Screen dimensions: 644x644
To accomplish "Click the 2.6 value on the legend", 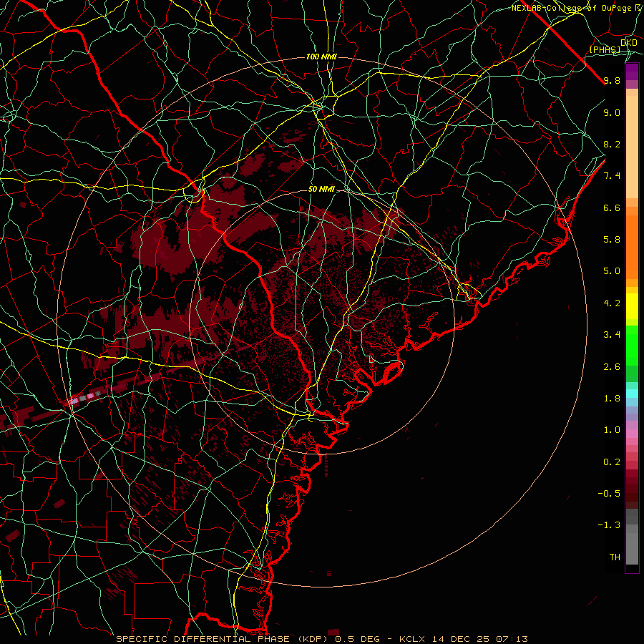I will click(612, 367).
